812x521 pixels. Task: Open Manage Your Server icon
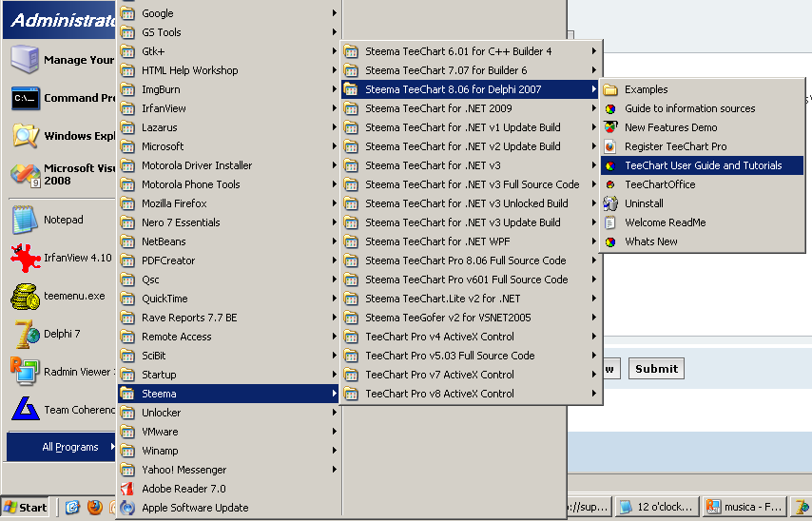(25, 59)
